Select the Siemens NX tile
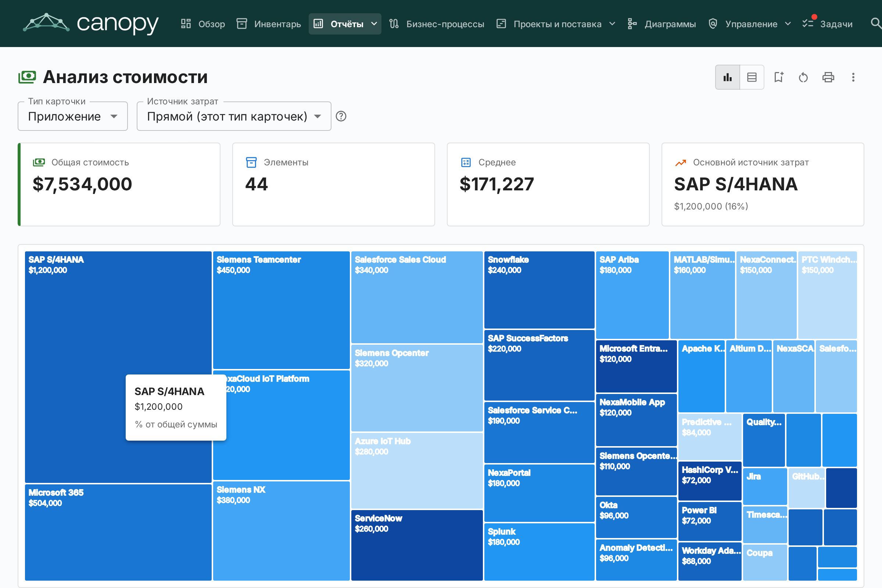Image resolution: width=882 pixels, height=588 pixels. pyautogui.click(x=281, y=531)
